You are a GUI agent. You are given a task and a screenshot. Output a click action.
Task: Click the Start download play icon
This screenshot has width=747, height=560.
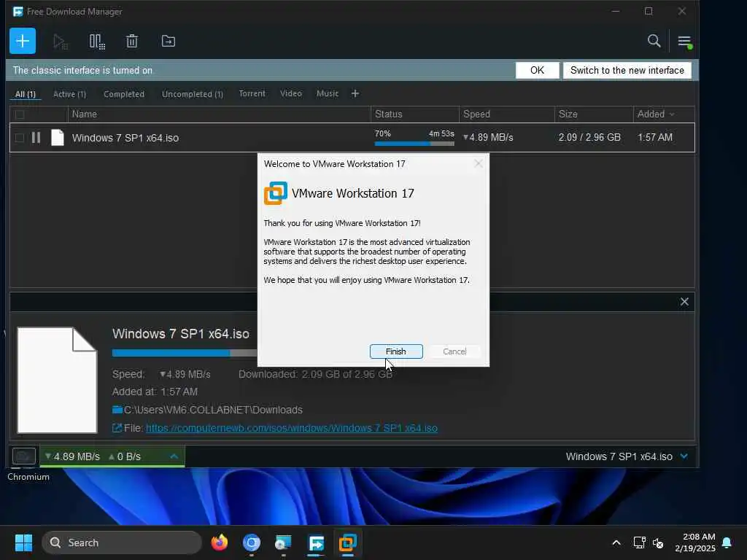(x=60, y=42)
